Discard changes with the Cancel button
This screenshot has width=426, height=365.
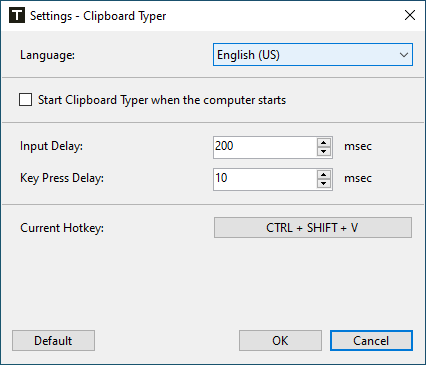(371, 341)
